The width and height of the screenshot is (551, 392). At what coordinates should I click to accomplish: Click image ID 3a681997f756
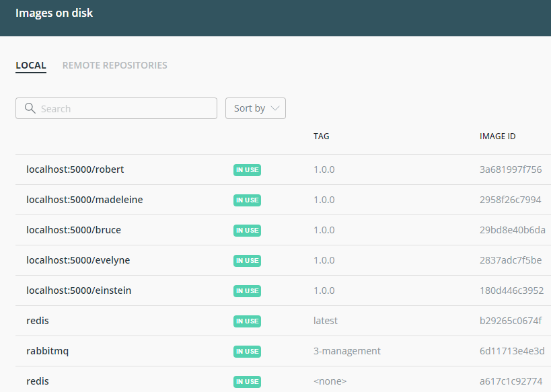[510, 169]
